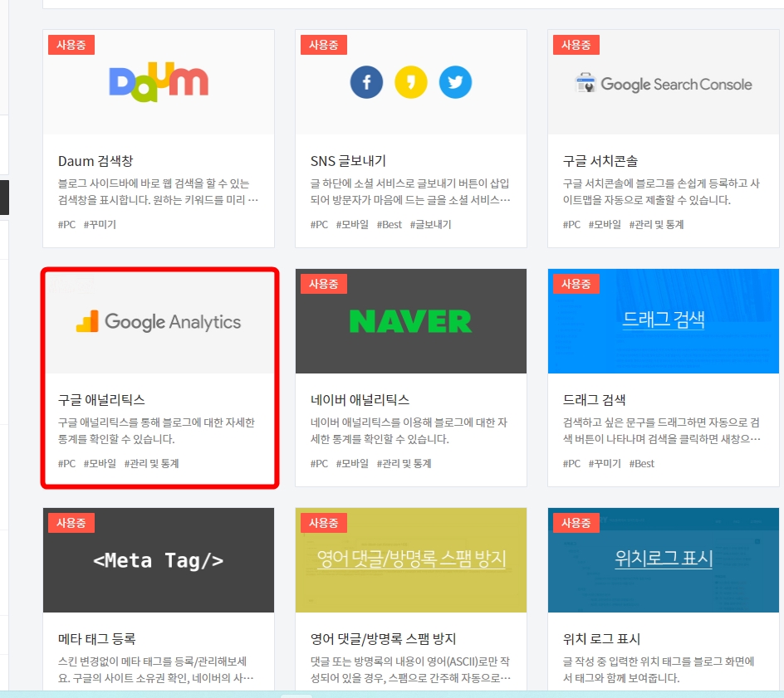Click #Best tag on 드래그 검색 card
The width and height of the screenshot is (784, 698).
coord(642,464)
